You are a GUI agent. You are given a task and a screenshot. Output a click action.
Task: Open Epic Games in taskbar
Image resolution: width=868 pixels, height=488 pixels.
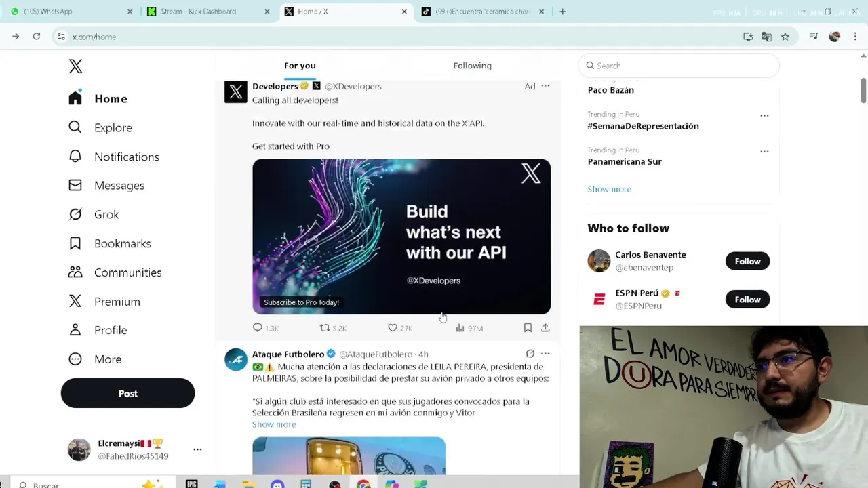point(191,484)
